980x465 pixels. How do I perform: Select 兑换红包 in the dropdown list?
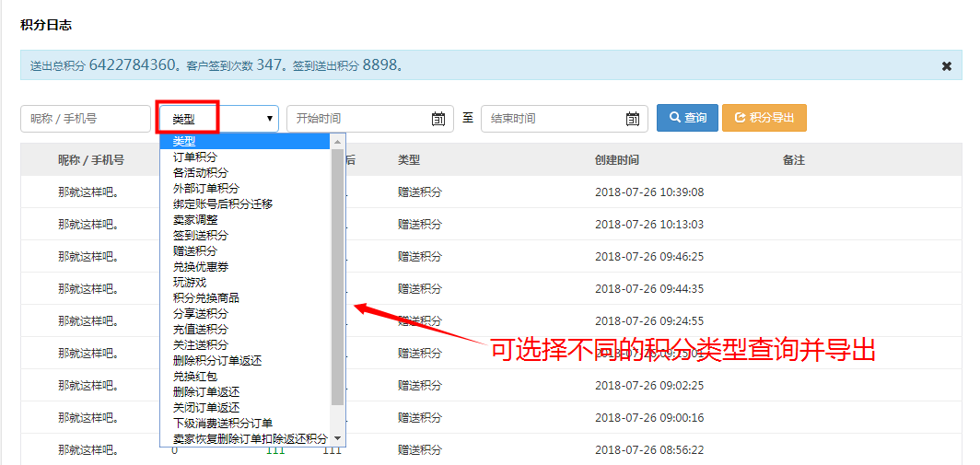(x=195, y=377)
